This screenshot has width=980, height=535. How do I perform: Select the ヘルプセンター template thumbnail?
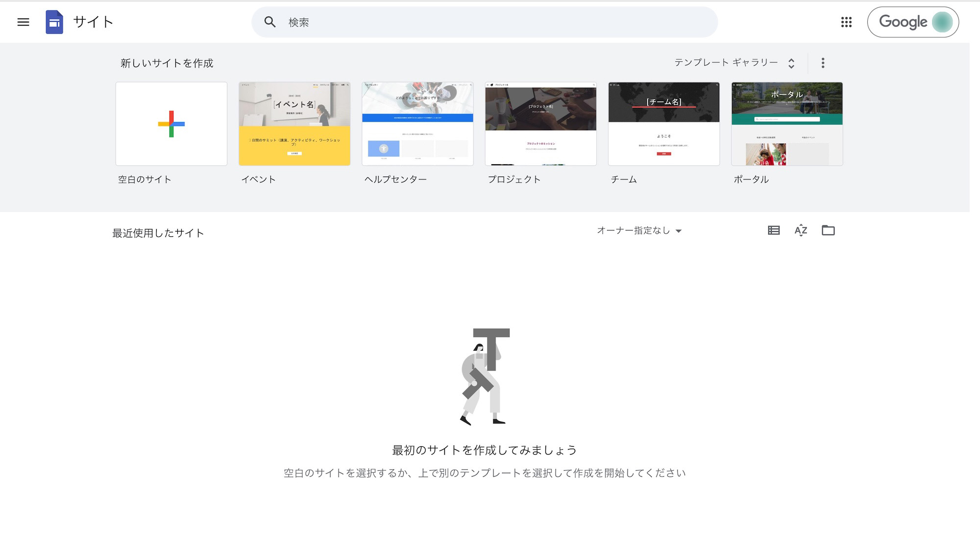(417, 124)
